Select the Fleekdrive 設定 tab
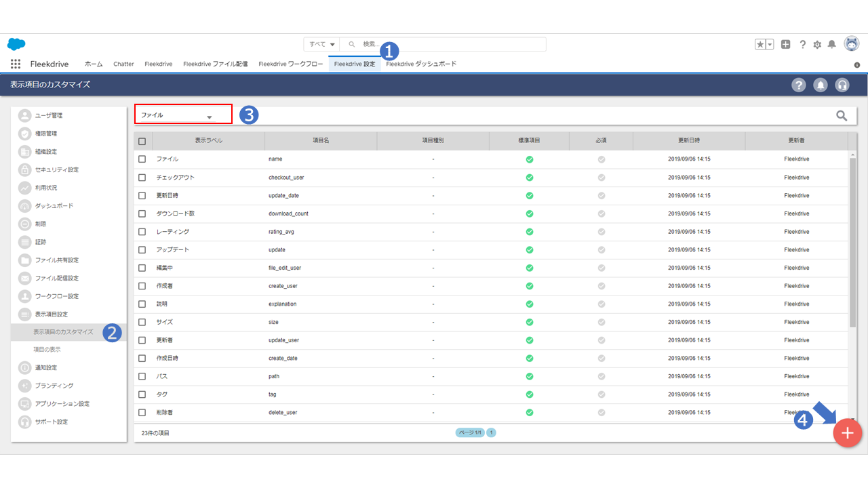868x488 pixels. [355, 64]
